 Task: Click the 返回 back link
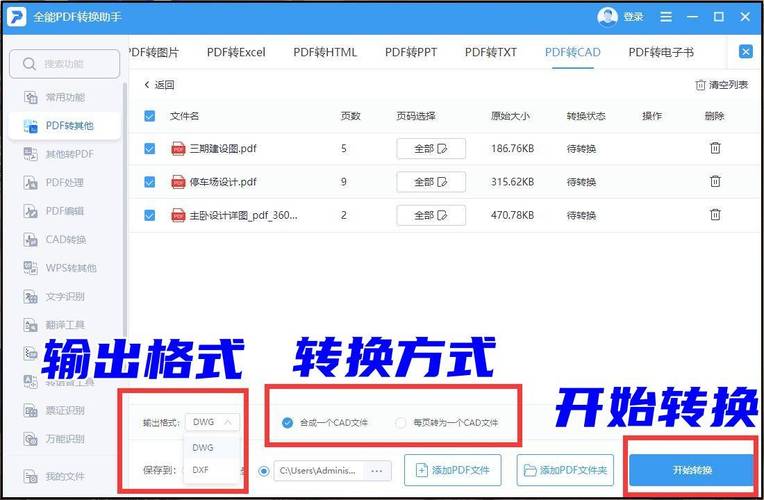point(159,85)
